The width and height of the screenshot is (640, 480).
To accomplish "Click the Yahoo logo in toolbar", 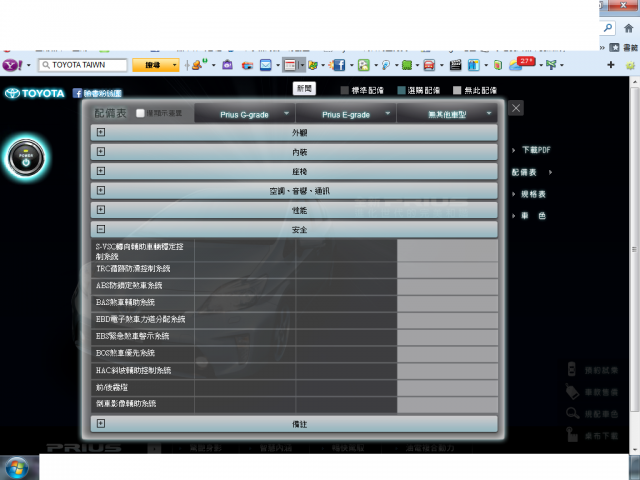I will pos(12,65).
